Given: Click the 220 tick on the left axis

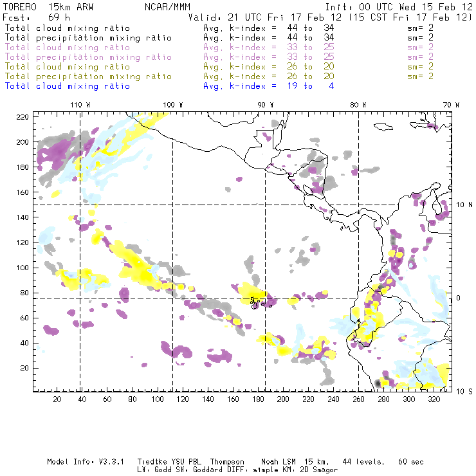Looking at the screenshot, I should (23, 116).
